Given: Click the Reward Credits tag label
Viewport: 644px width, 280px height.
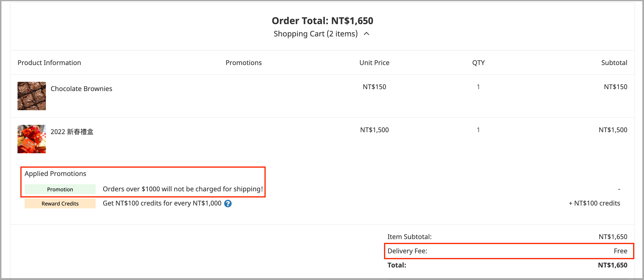Looking at the screenshot, I should pyautogui.click(x=60, y=203).
